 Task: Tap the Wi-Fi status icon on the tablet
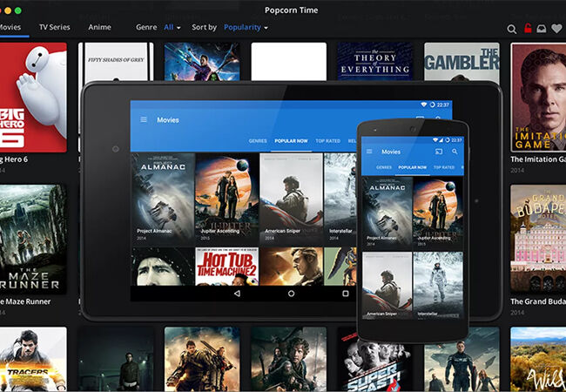[424, 105]
